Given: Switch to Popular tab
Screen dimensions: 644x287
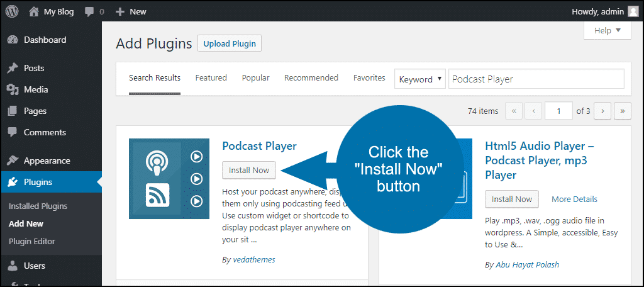Looking at the screenshot, I should (255, 77).
